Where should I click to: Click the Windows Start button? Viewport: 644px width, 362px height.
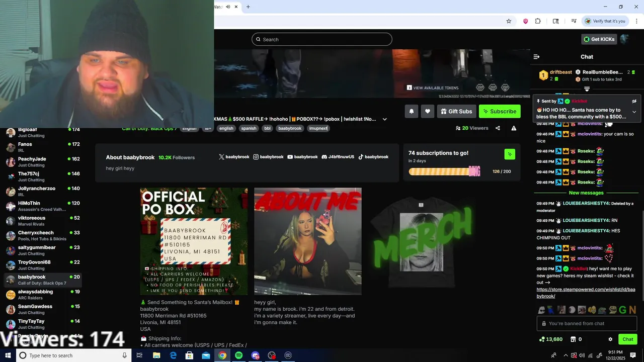point(7,355)
